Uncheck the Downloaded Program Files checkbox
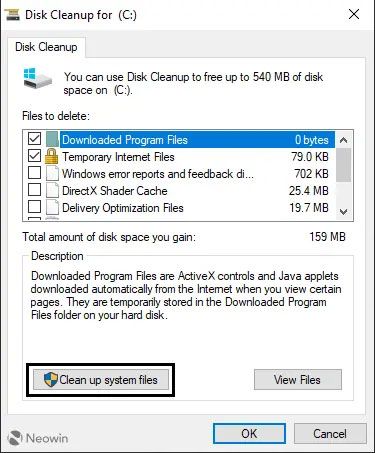This screenshot has height=453, width=375. tap(34, 139)
